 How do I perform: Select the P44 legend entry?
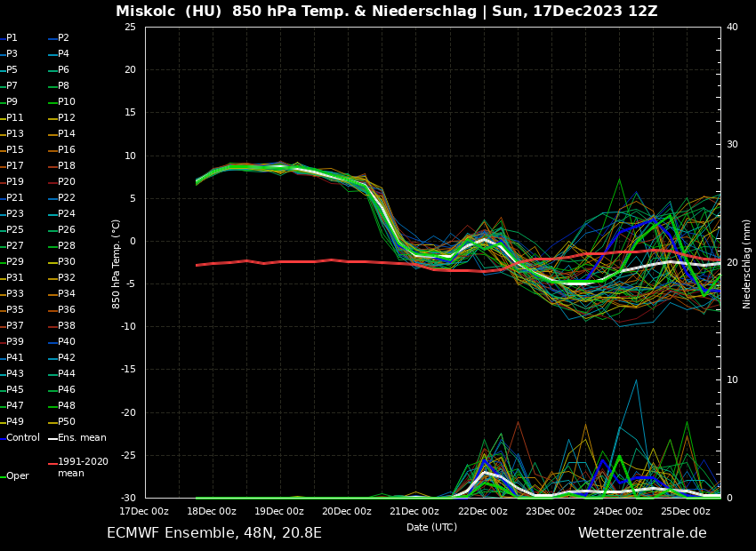pos(67,374)
